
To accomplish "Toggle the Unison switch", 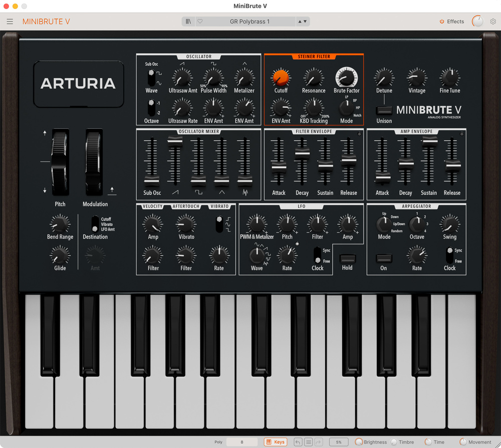I will [384, 111].
